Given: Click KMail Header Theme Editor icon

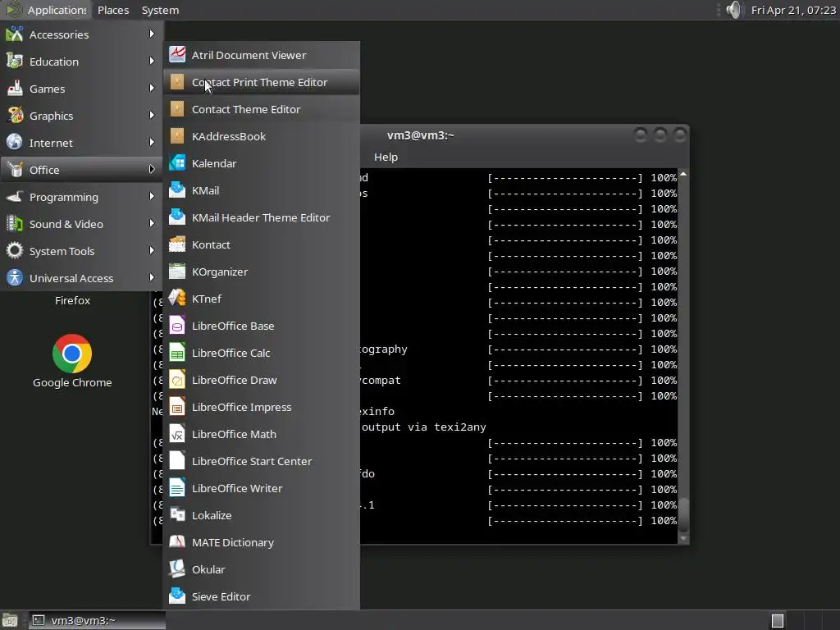Looking at the screenshot, I should click(x=177, y=217).
